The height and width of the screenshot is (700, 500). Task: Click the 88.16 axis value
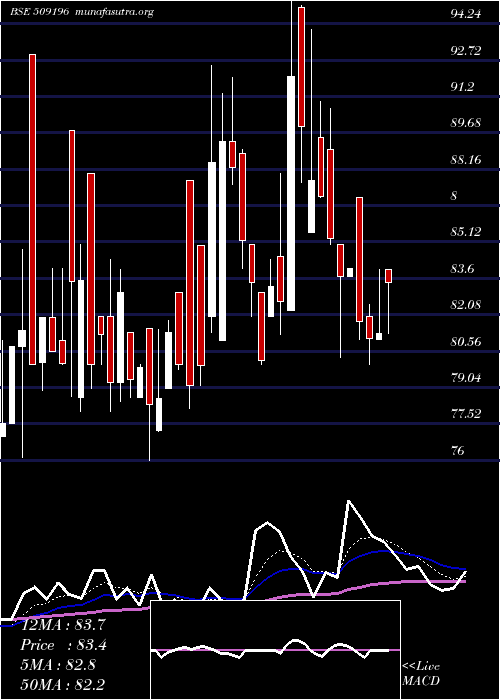pos(466,159)
